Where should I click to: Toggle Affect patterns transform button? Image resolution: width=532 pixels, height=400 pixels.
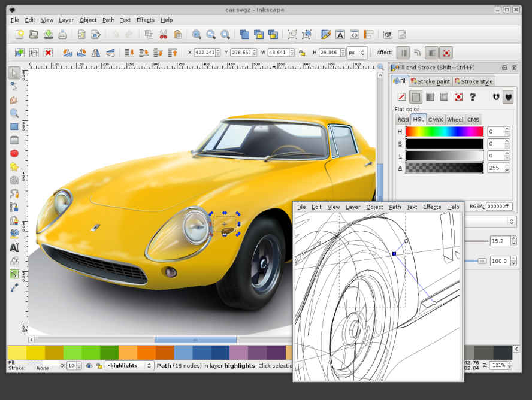click(x=446, y=53)
